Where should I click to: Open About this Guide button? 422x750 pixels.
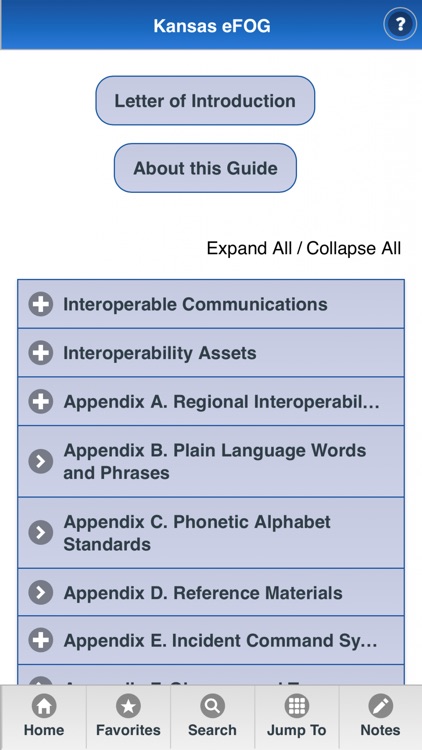click(x=205, y=168)
